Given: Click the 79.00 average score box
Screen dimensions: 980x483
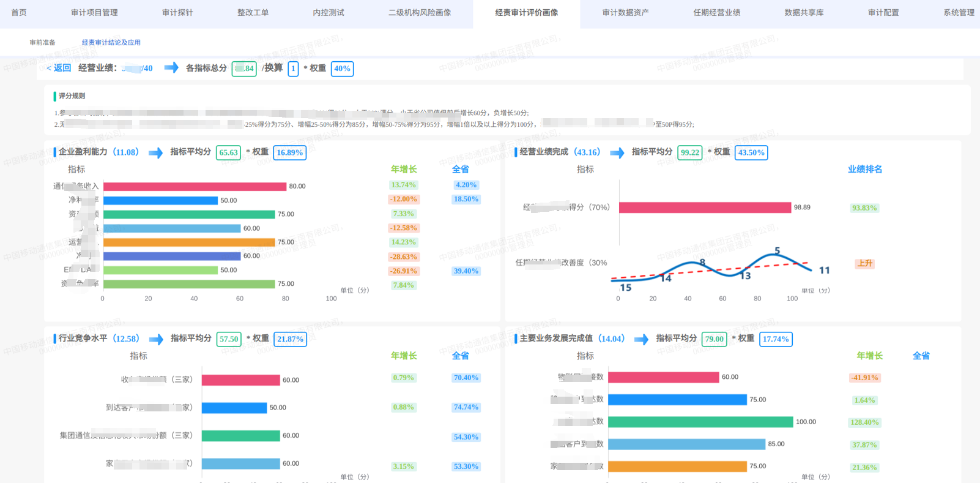Looking at the screenshot, I should pos(714,339).
